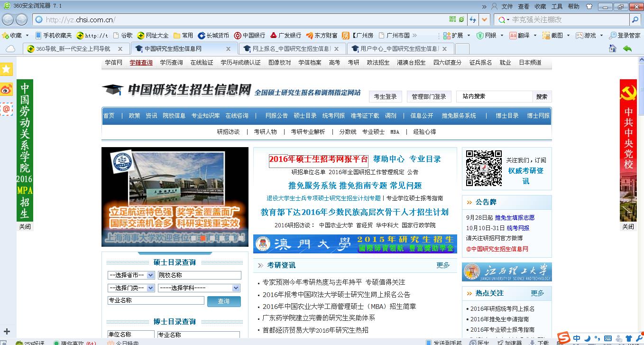Open the 查看 menu
Image resolution: width=644 pixels, height=345 pixels.
click(524, 7)
